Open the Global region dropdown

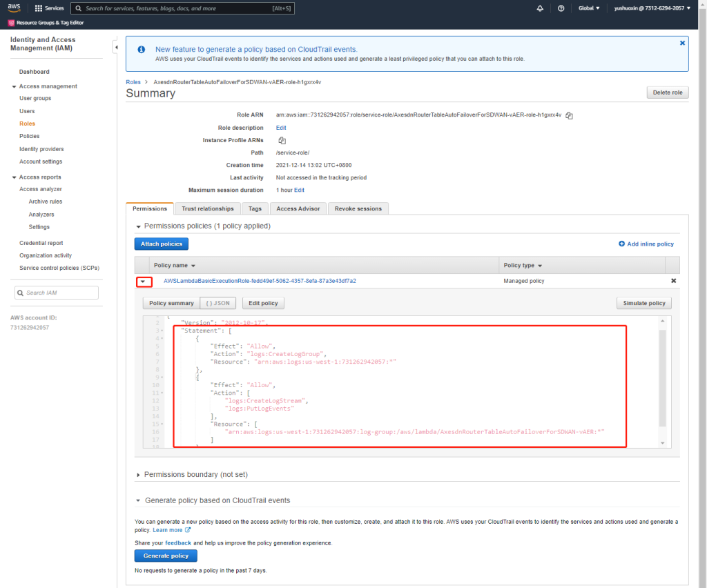click(x=589, y=8)
